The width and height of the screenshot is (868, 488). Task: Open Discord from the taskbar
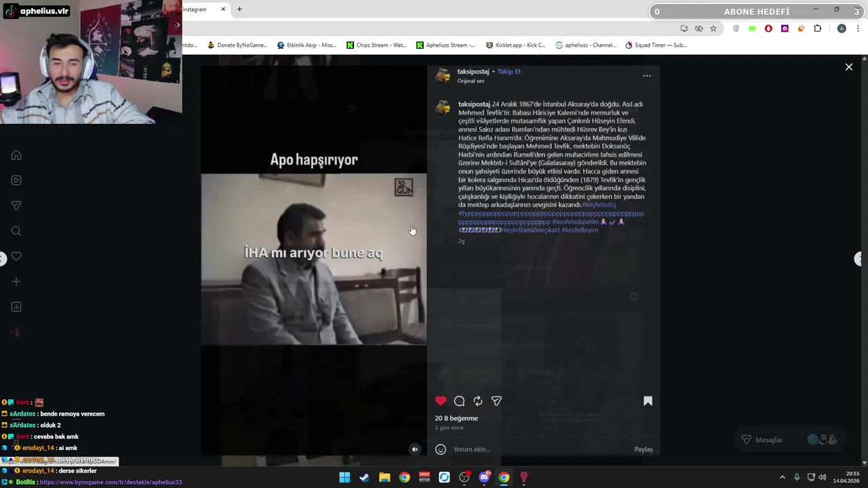484,477
